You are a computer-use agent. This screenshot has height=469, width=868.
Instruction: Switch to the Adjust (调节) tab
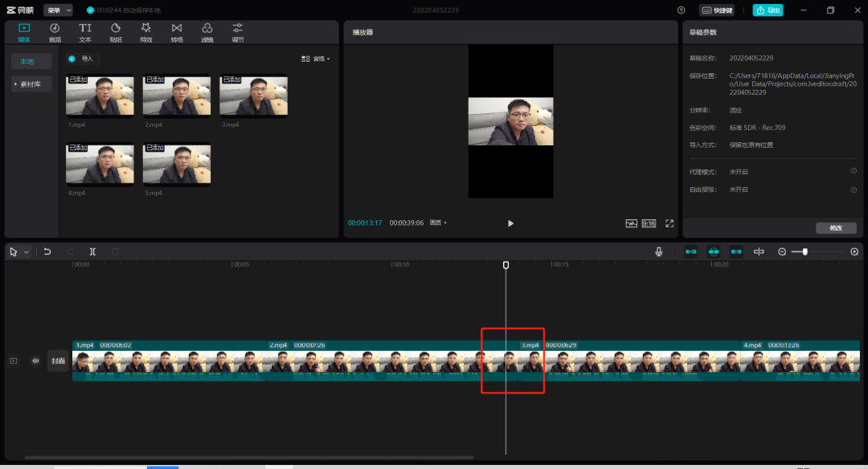237,32
